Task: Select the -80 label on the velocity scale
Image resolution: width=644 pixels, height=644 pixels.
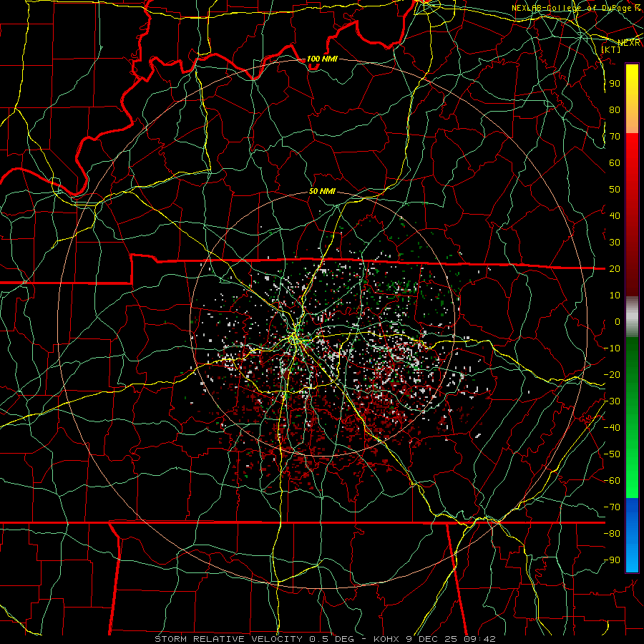Action: (x=612, y=534)
